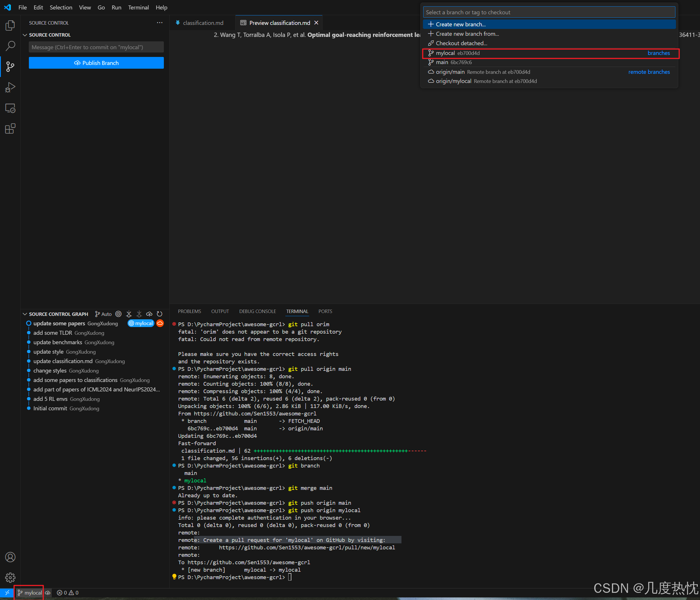Open the Terminal menu
700x600 pixels.
coord(138,7)
